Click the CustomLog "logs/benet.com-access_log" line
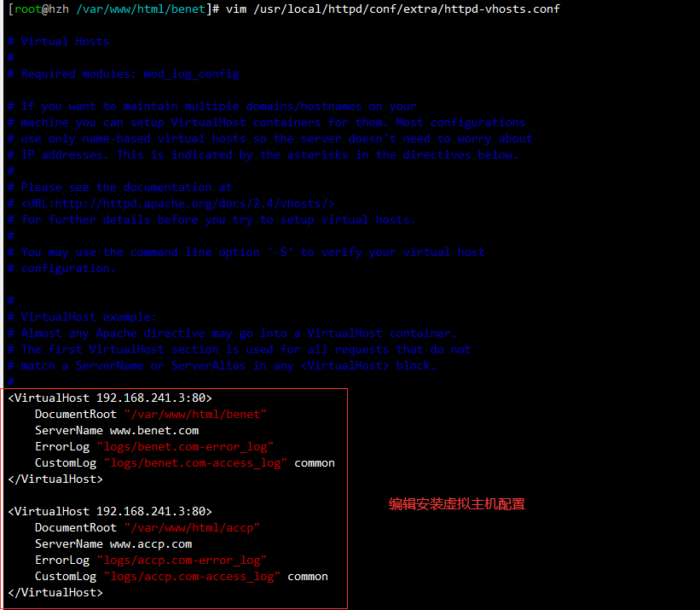Viewport: 700px width, 610px height. 185,463
